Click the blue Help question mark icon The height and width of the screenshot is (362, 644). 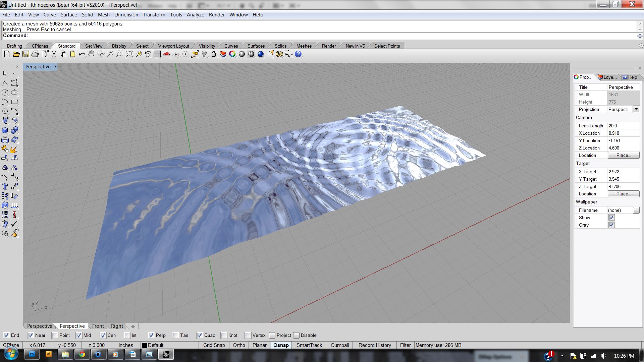coord(298,54)
